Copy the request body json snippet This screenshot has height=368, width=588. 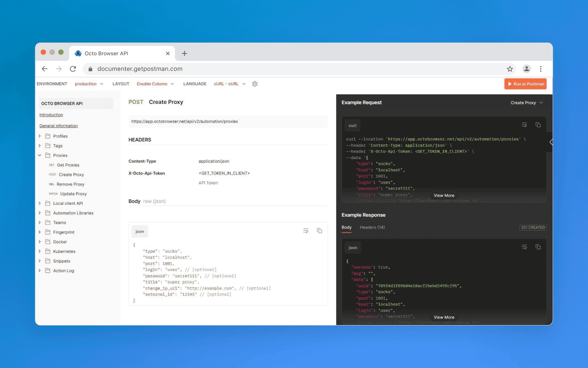click(x=319, y=231)
